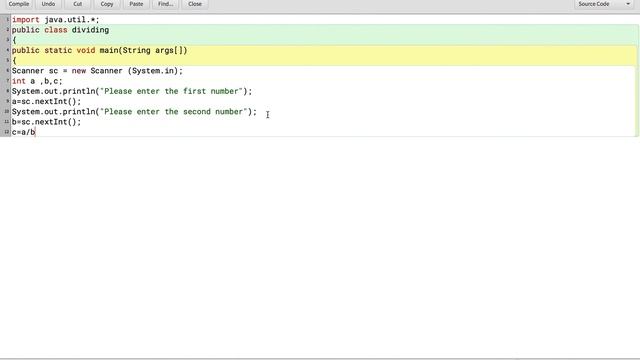Click the 'Scanner sc = new Scanner (System.in);' line
640x360 pixels.
(x=97, y=71)
